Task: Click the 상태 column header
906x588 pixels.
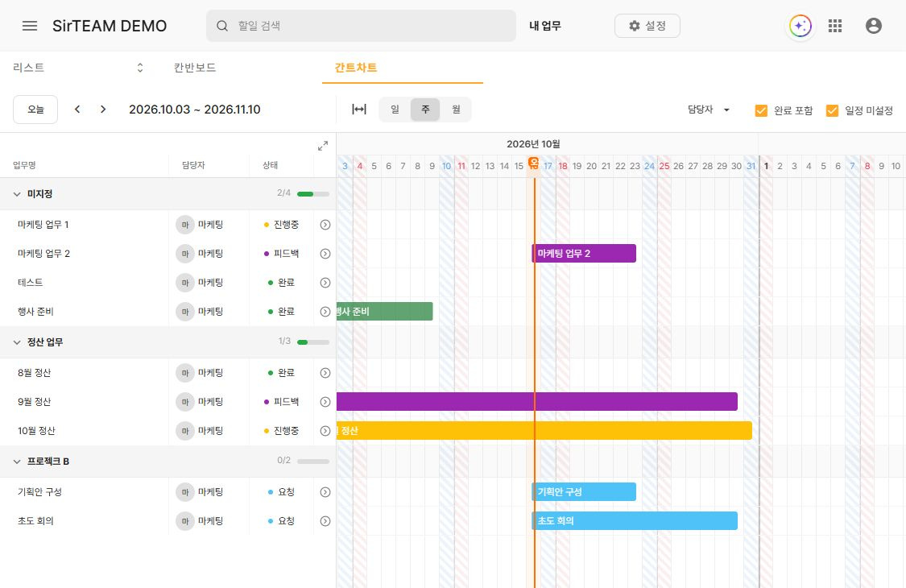Action: (271, 165)
